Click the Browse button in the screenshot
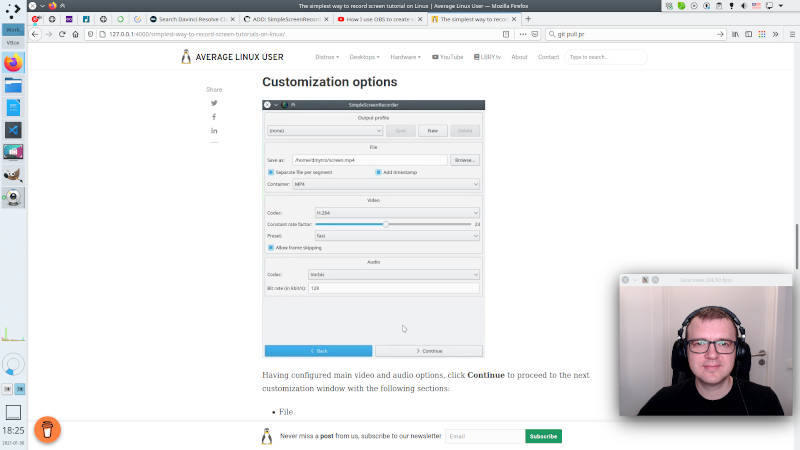The width and height of the screenshot is (800, 450). [464, 160]
